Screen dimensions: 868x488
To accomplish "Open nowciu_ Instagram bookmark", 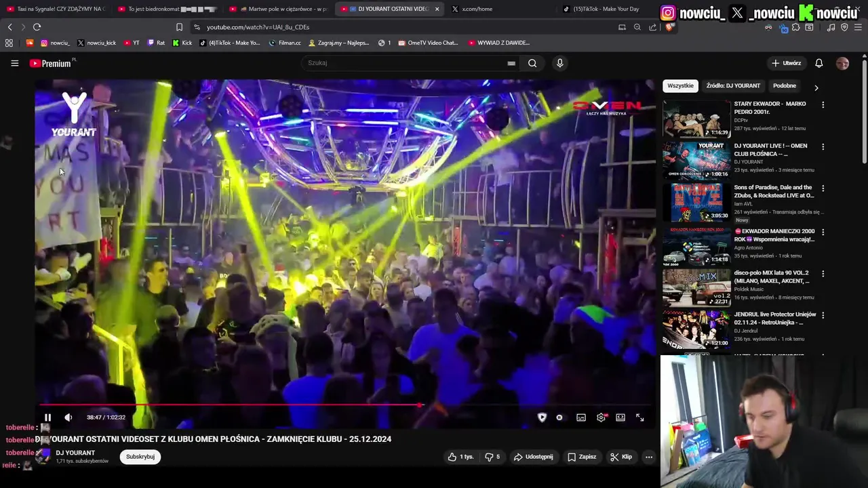I will click(x=55, y=43).
